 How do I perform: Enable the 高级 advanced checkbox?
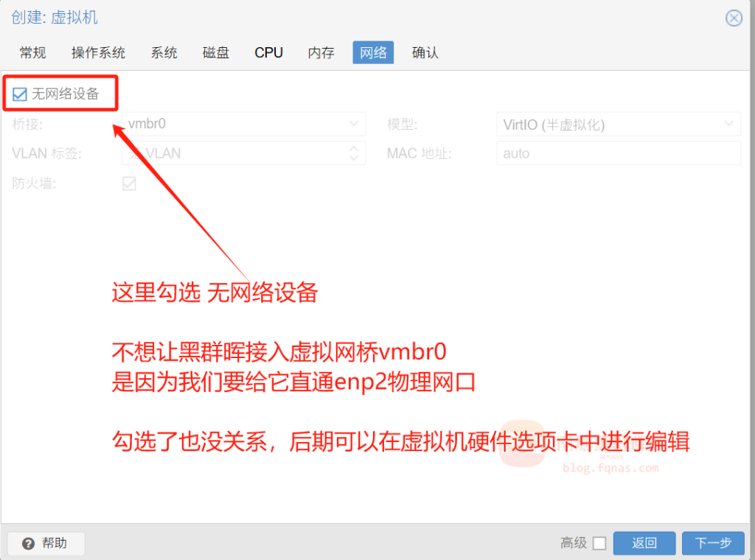[599, 543]
